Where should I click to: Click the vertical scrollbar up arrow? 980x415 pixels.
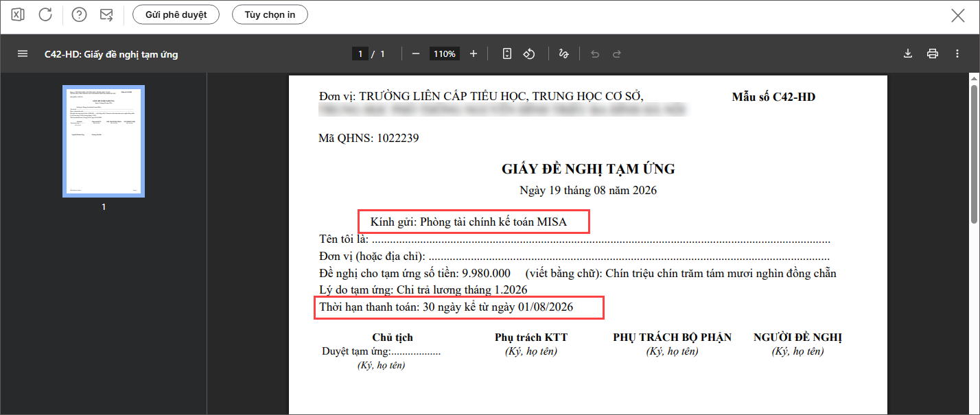pyautogui.click(x=975, y=79)
